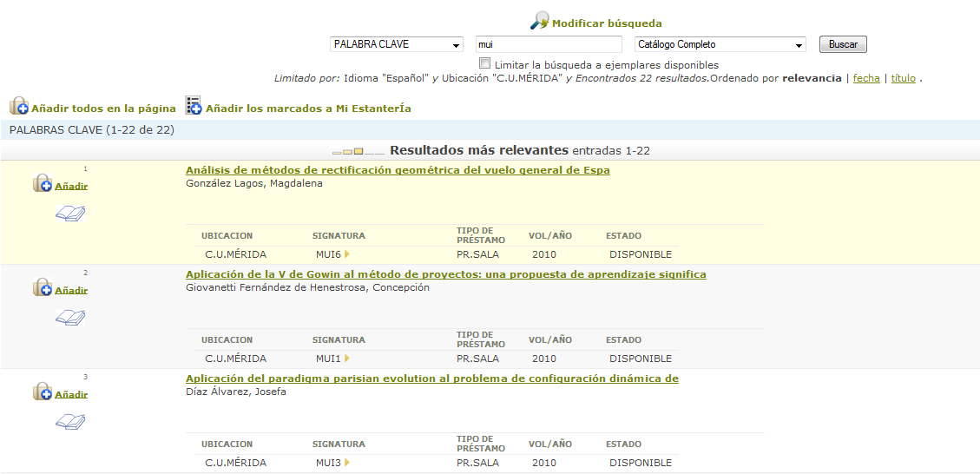980x474 pixels.
Task: Sort results by fecha
Action: tap(865, 78)
